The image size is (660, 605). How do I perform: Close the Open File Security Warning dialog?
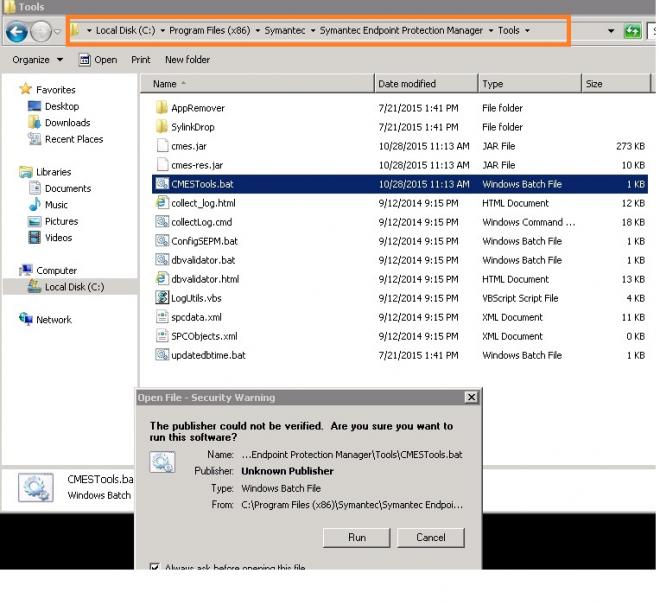[x=471, y=397]
